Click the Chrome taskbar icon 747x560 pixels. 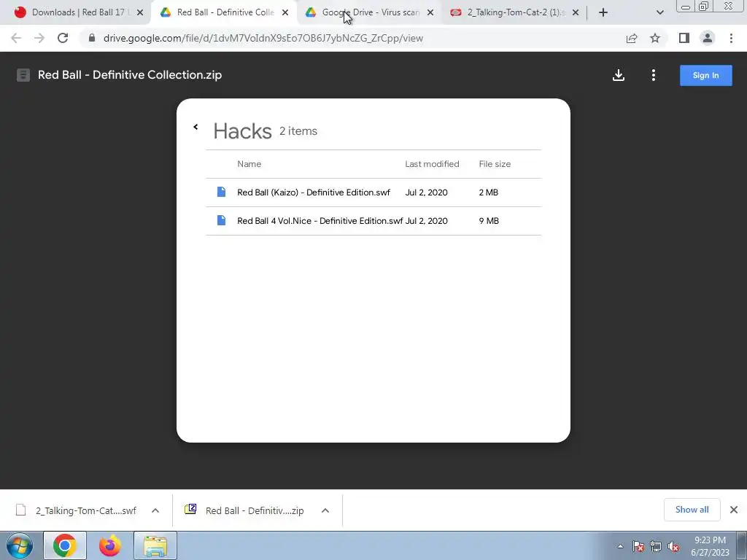click(x=65, y=545)
